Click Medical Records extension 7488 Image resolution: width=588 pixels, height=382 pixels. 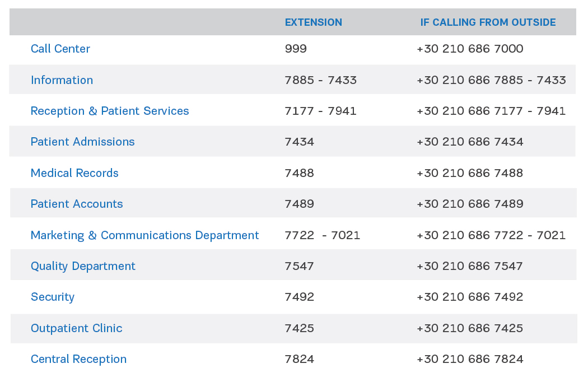point(299,173)
